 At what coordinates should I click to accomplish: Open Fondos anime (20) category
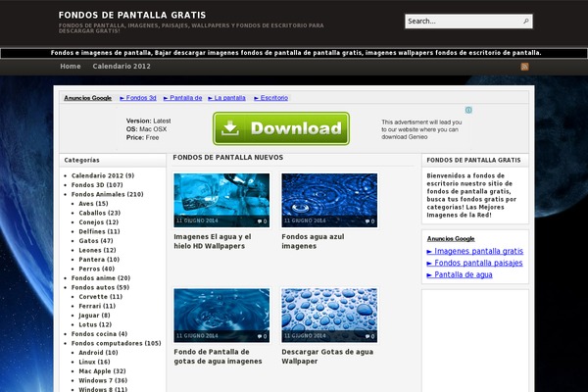(x=101, y=278)
